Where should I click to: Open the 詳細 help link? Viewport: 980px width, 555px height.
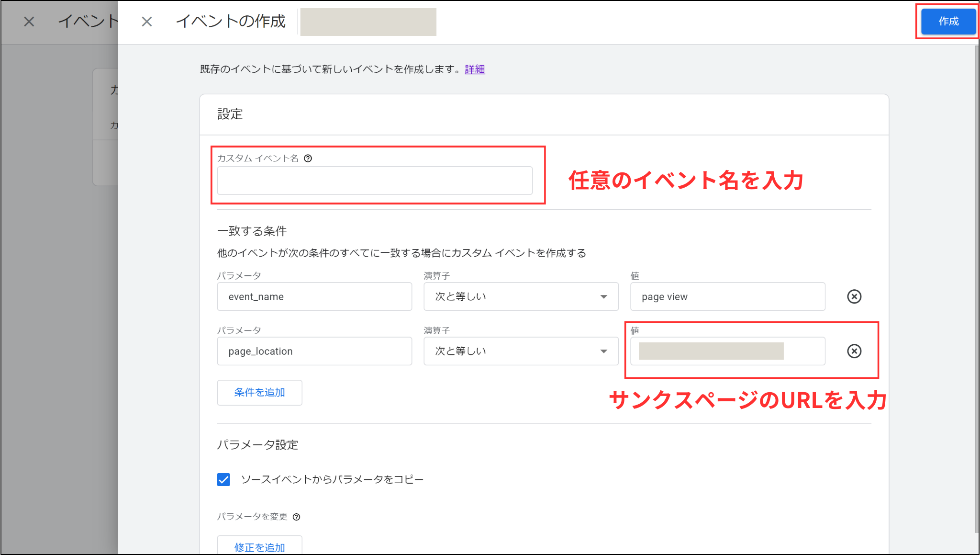point(475,69)
